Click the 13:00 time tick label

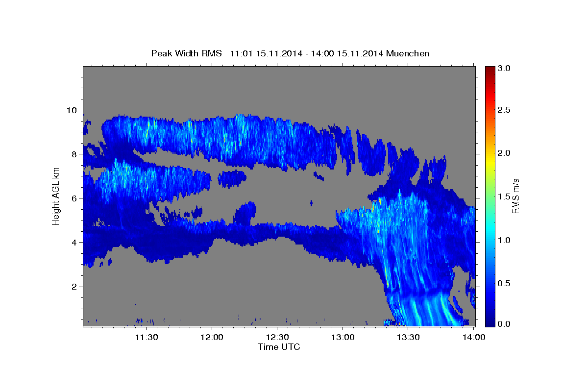pyautogui.click(x=343, y=337)
